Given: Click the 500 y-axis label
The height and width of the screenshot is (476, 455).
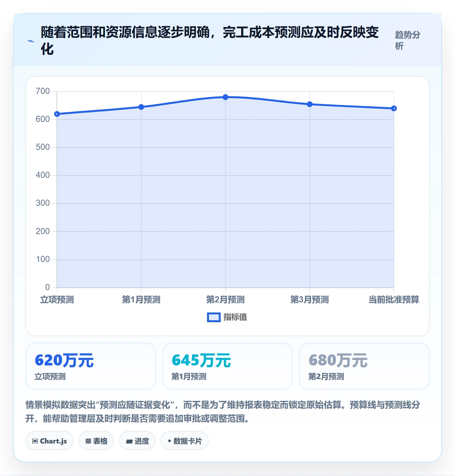Looking at the screenshot, I should coord(43,147).
